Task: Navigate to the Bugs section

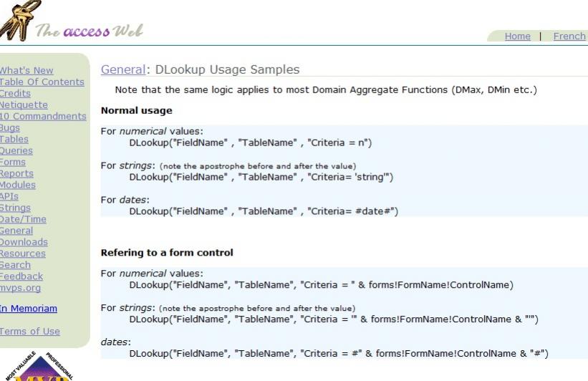Action: [x=10, y=127]
